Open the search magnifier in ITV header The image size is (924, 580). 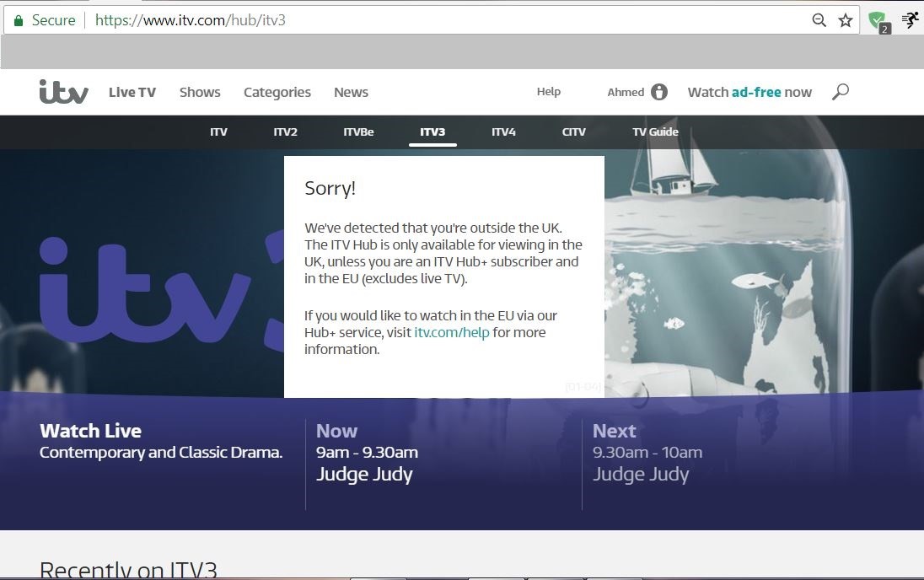coord(841,92)
